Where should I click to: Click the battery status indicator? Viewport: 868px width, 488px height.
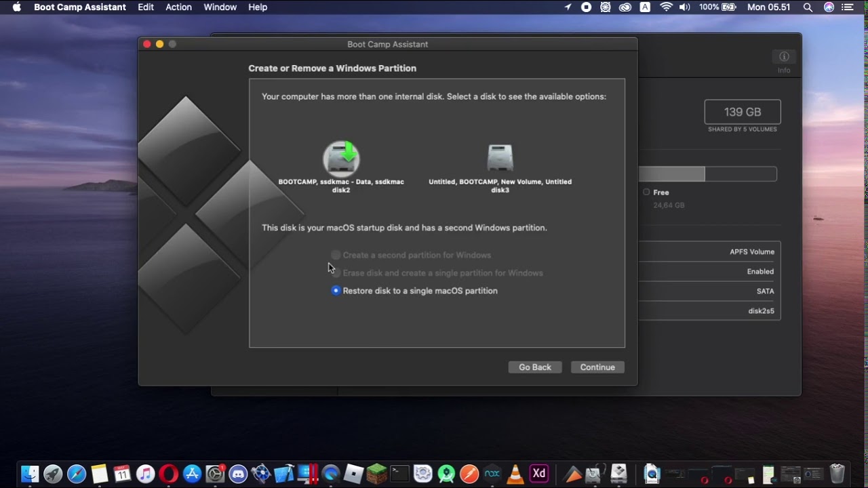(x=718, y=7)
